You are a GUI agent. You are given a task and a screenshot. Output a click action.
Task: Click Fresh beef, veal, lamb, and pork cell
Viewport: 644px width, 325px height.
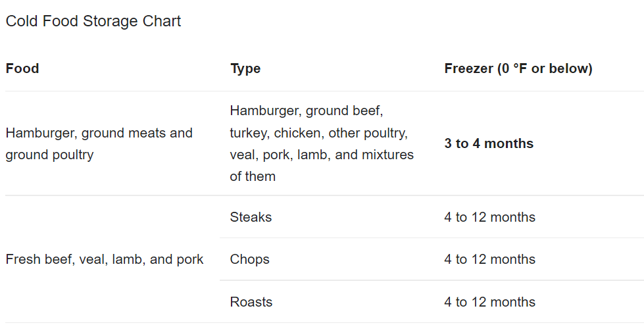click(x=105, y=259)
